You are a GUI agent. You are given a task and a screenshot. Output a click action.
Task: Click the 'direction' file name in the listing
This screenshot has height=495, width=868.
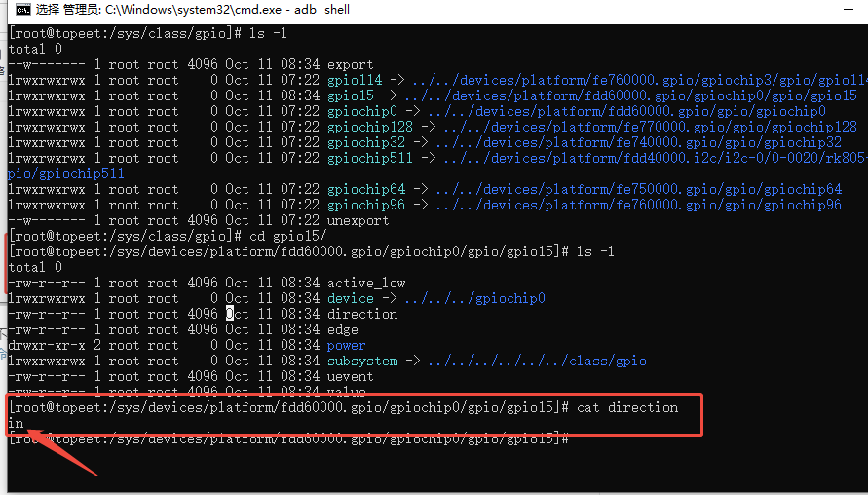coord(362,314)
